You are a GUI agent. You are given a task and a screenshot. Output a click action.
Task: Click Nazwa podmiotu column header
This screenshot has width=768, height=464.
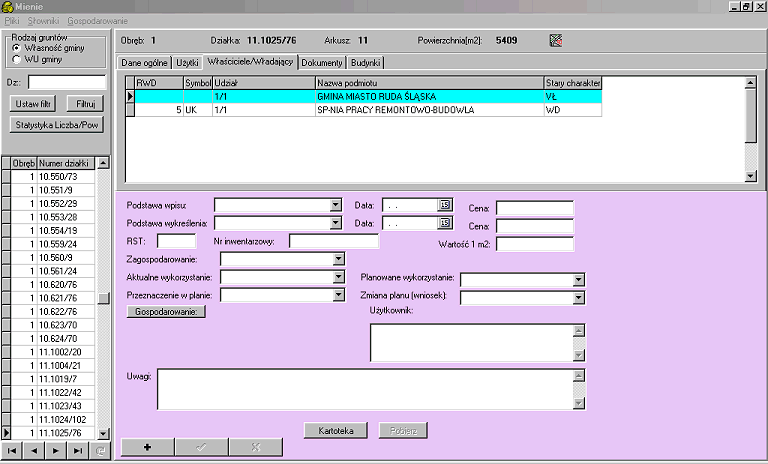click(x=430, y=83)
